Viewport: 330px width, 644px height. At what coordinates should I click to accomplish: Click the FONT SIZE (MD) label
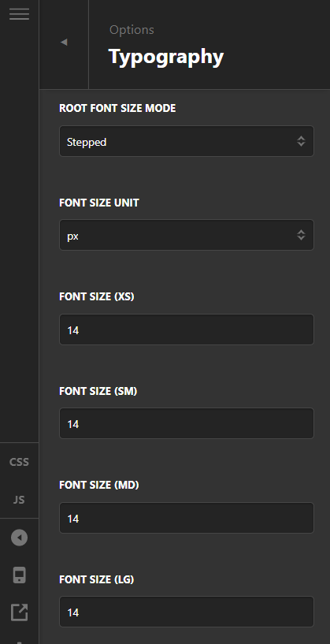click(99, 485)
